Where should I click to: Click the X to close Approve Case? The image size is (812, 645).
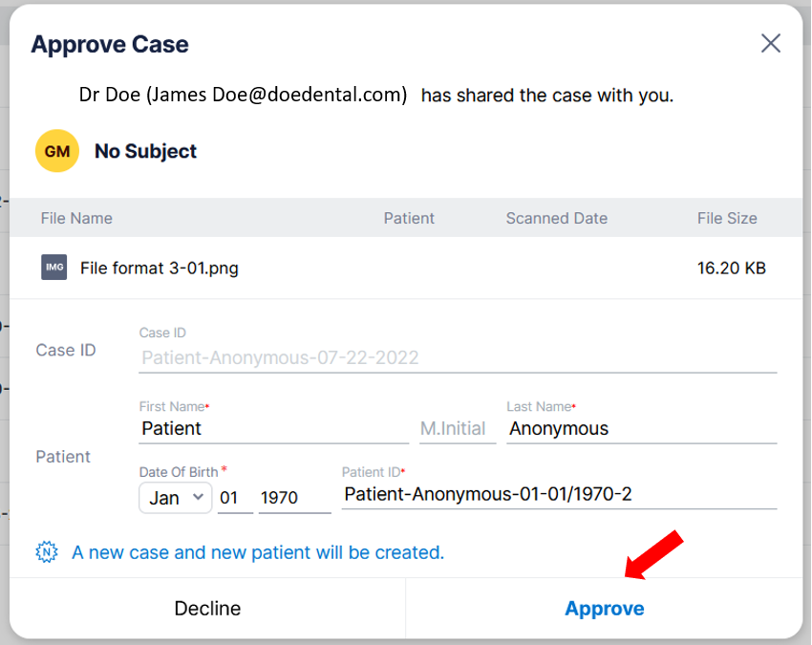pyautogui.click(x=771, y=43)
